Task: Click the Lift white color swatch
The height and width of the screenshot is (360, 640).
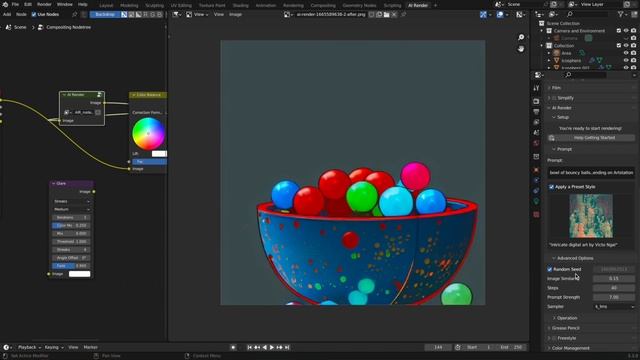Action: (x=159, y=153)
